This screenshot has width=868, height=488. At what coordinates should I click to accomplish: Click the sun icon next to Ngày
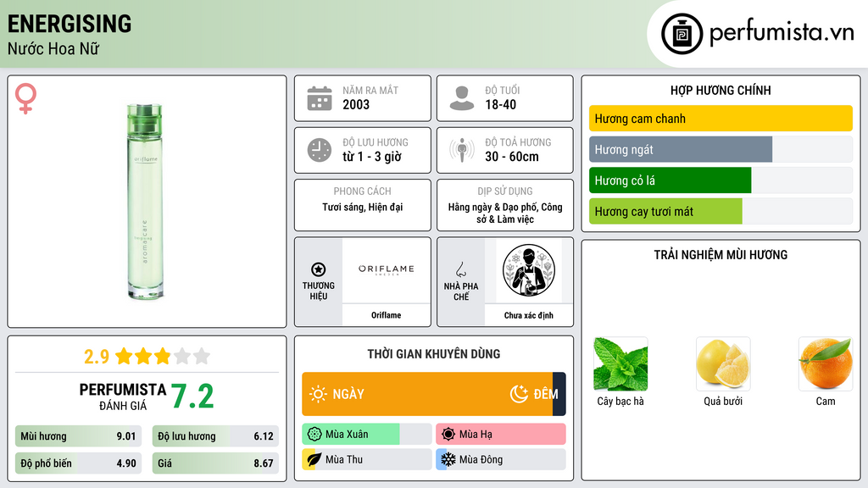318,394
